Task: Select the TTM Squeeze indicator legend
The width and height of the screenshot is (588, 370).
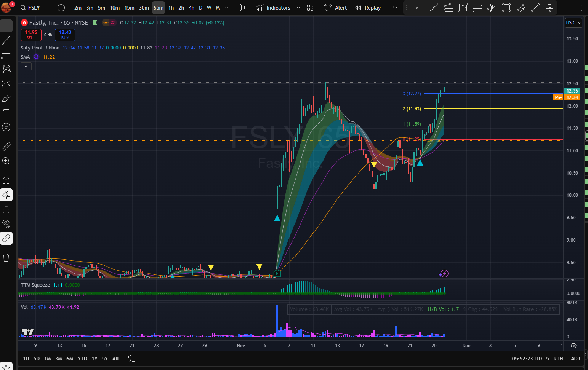Action: tap(35, 285)
